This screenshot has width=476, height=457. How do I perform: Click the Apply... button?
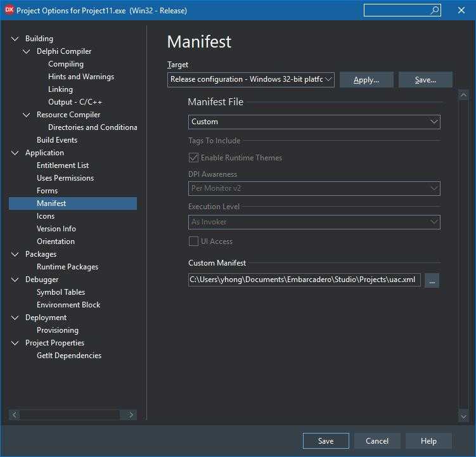click(366, 80)
